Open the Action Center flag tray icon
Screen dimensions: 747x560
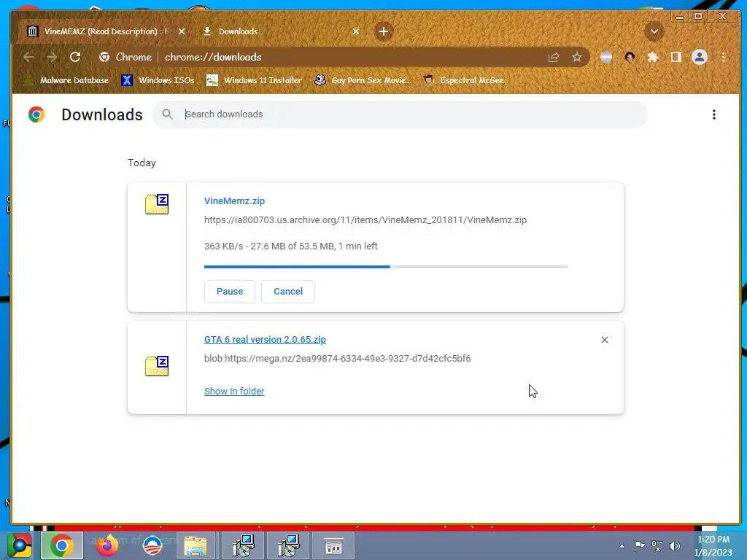tap(639, 545)
